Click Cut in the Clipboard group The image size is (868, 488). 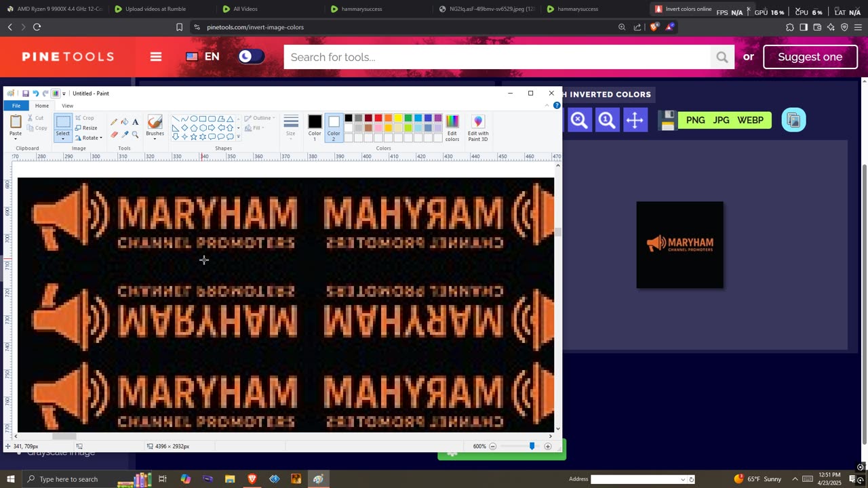coord(35,118)
